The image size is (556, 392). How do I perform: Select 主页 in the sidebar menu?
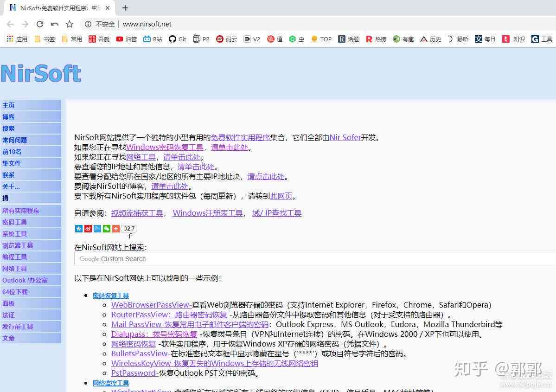(x=31, y=105)
